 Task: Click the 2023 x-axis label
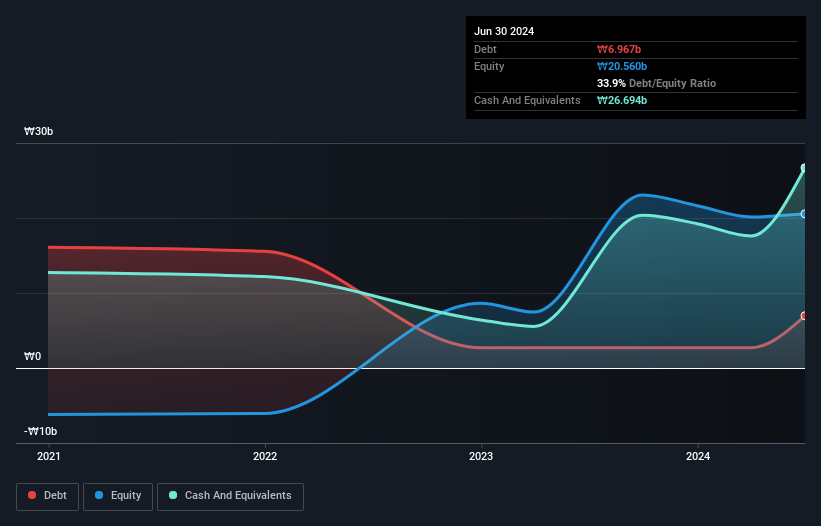click(x=481, y=456)
